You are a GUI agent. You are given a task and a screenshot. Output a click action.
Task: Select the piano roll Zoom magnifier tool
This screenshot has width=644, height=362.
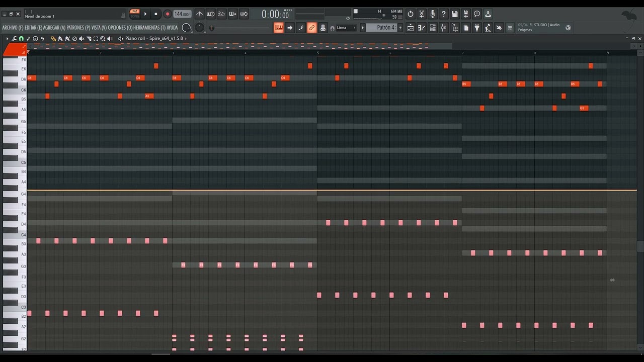(x=103, y=39)
